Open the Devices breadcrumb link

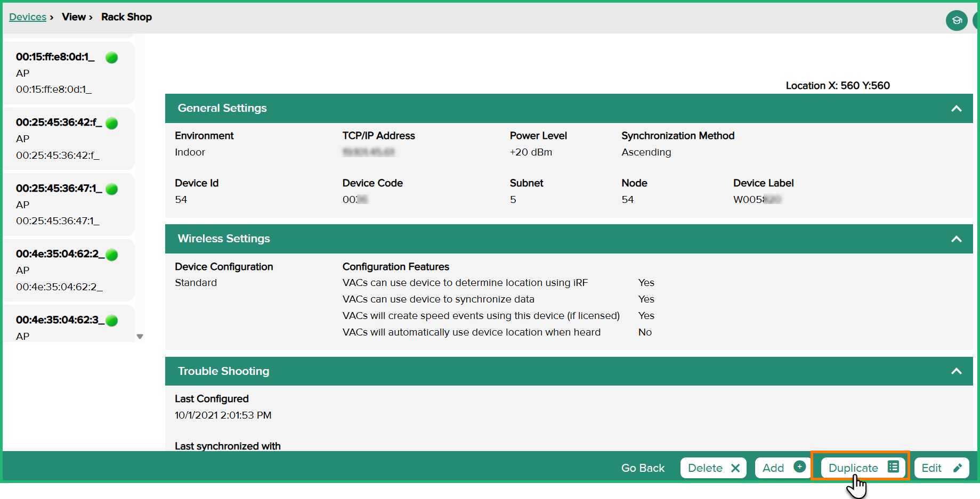point(28,17)
